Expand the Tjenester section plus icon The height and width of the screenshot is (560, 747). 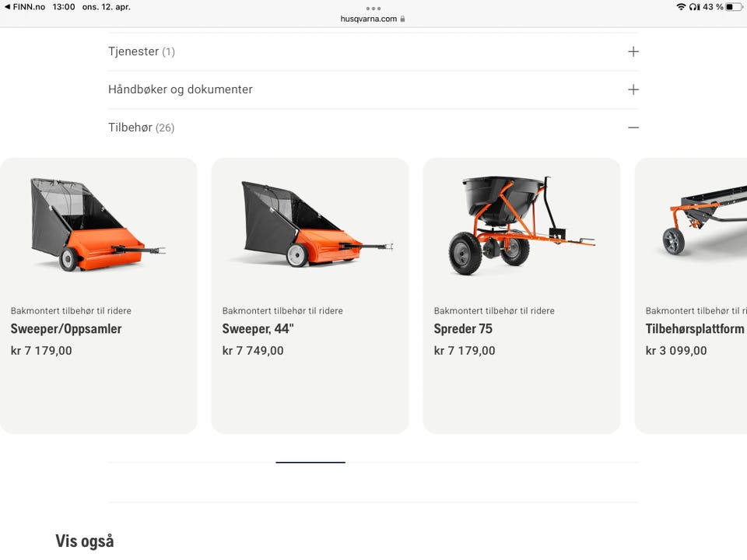click(633, 51)
